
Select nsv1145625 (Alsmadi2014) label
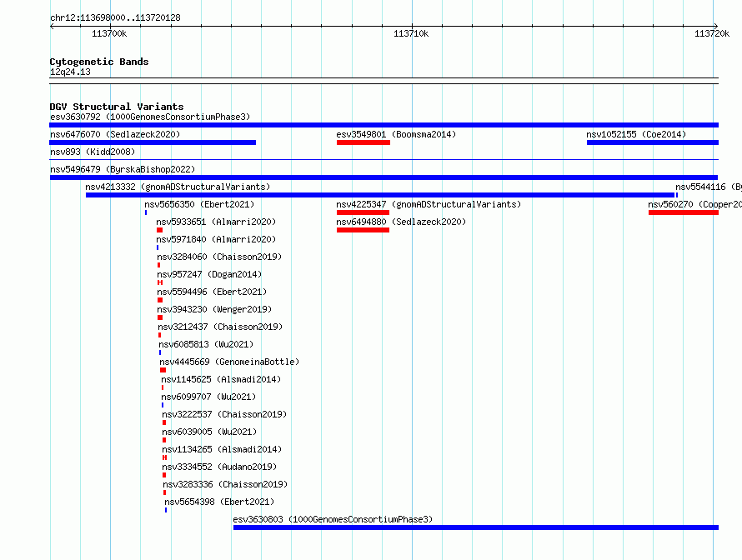point(221,379)
